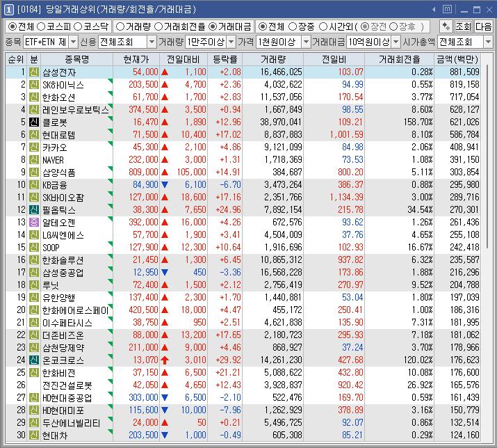Click the window number 1 icon in title bar
The height and width of the screenshot is (448, 497).
point(8,10)
